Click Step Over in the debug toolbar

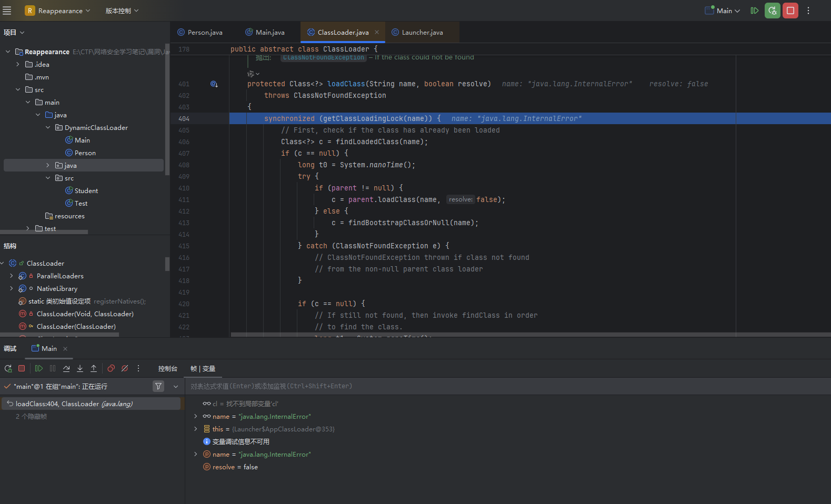tap(66, 369)
